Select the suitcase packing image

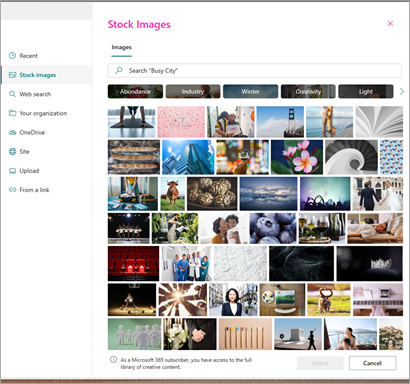[133, 194]
